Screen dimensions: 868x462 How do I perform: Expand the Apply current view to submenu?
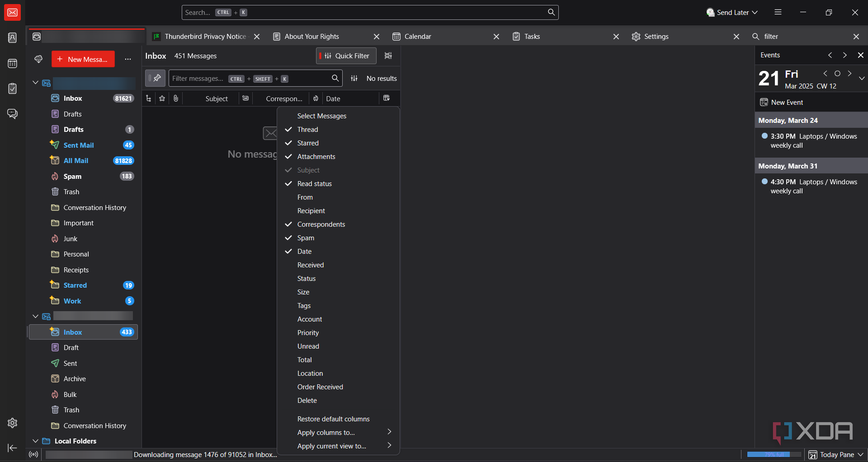click(338, 446)
